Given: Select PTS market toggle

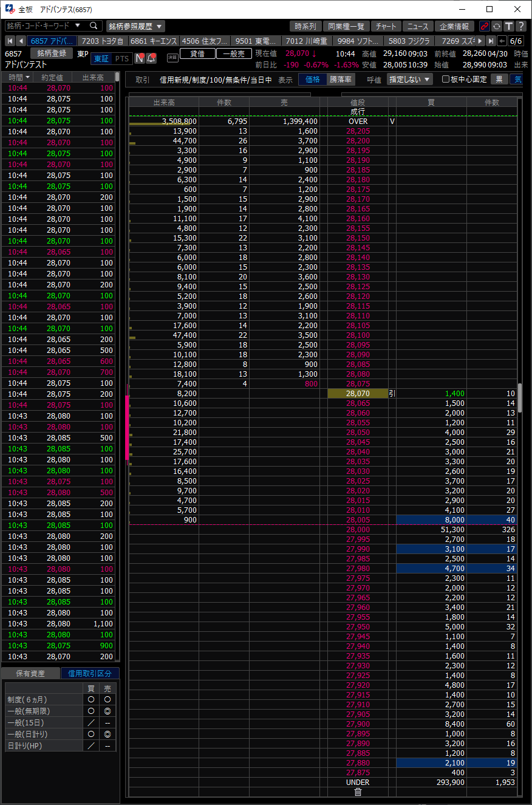Looking at the screenshot, I should coord(121,58).
